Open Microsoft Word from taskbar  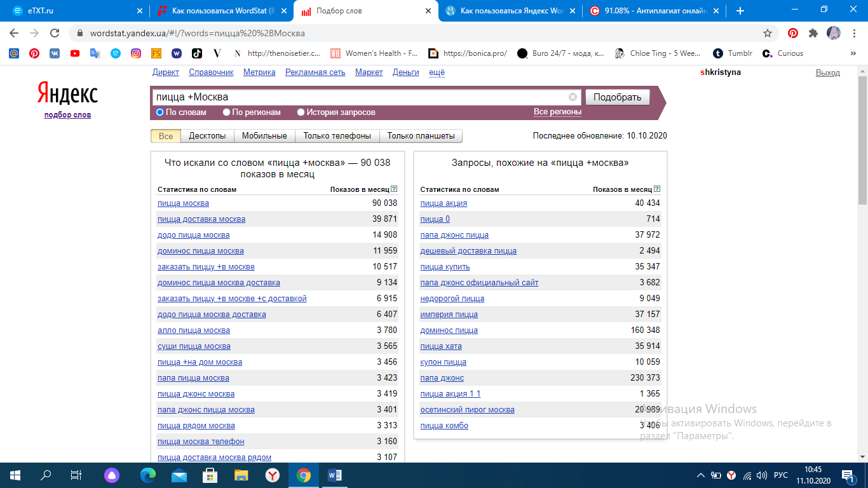(x=335, y=475)
